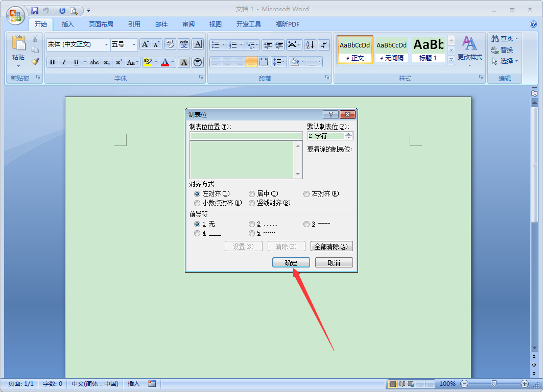Toggle paragraph marks display icon
Screen dimensions: 543x392
[x=324, y=44]
